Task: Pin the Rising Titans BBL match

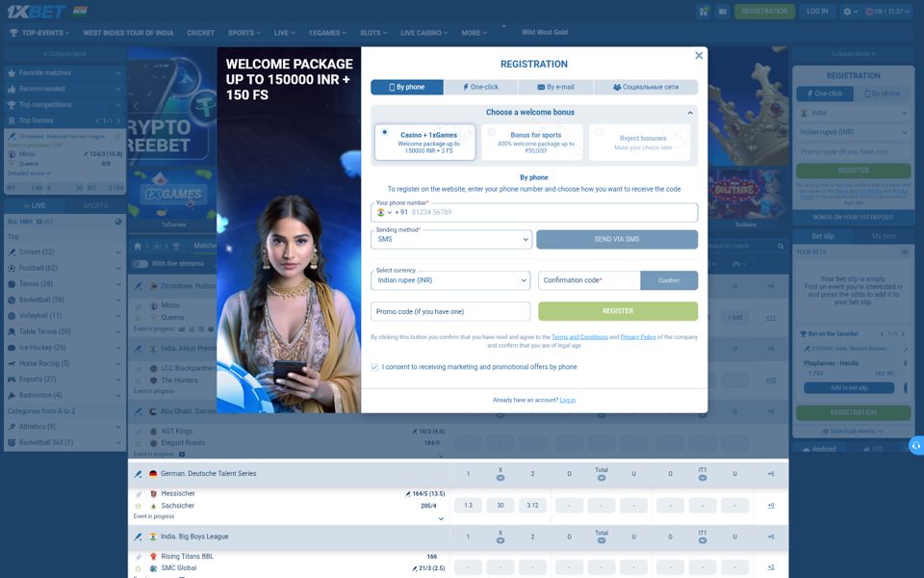Action: click(x=139, y=557)
